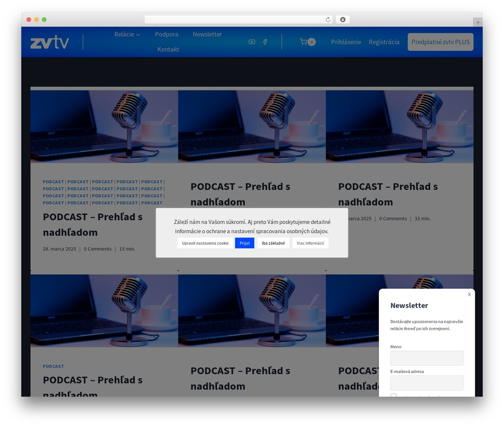Open Viac informácií about cookies

[310, 243]
